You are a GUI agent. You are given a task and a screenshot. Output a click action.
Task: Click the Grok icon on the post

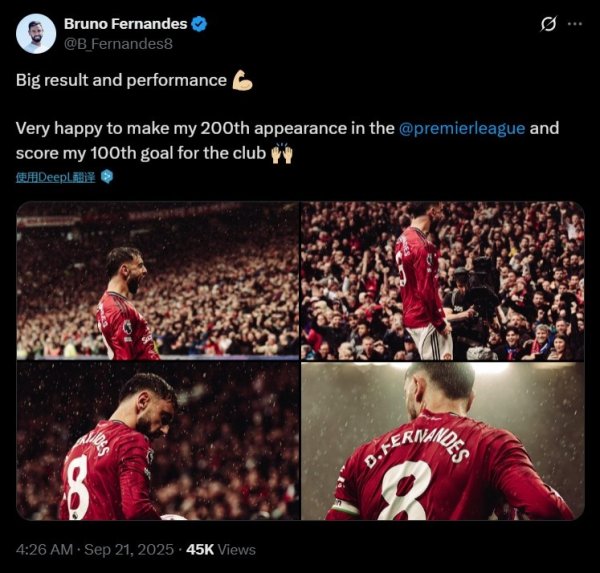[548, 24]
